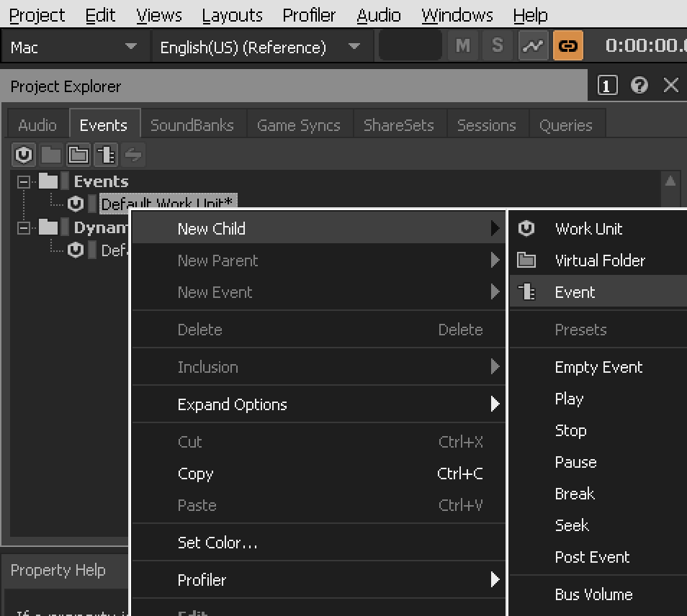Click the folder icon of the Dynam… tree row
This screenshot has width=687, height=616.
point(48,227)
